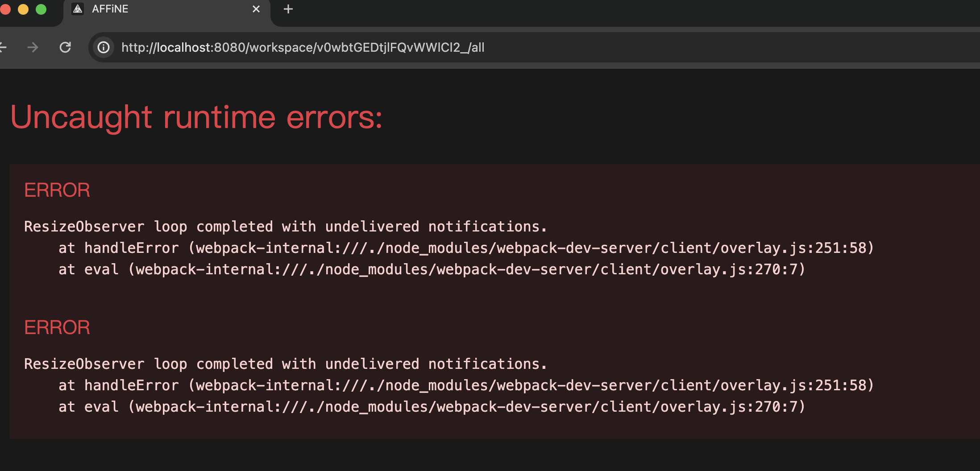Click second eval overlay.js:270:7 stack line
The width and height of the screenshot is (980, 471).
(x=432, y=407)
